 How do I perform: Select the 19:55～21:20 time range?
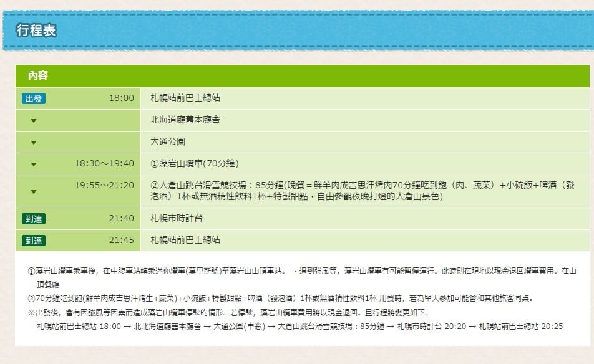(x=104, y=185)
